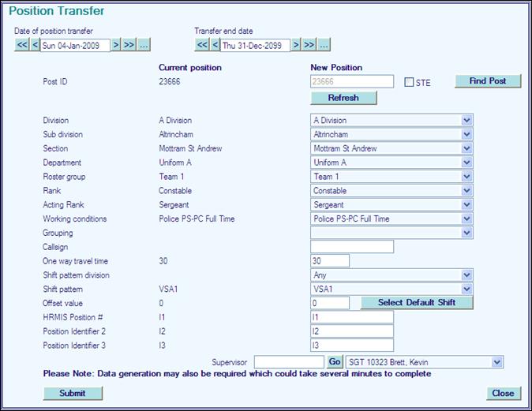Image resolution: width=532 pixels, height=411 pixels.
Task: Open date picker for date of position transfer
Action: tap(144, 45)
